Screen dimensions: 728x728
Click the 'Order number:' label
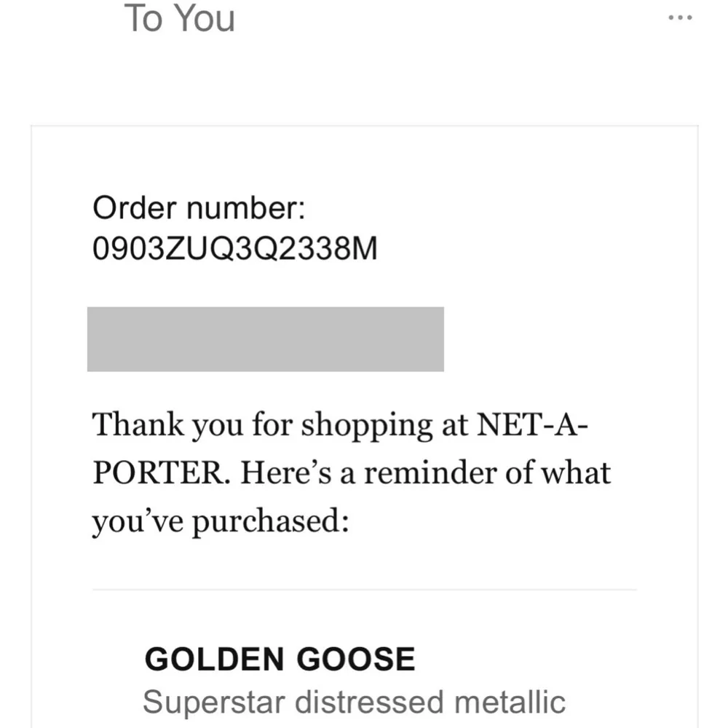click(197, 209)
